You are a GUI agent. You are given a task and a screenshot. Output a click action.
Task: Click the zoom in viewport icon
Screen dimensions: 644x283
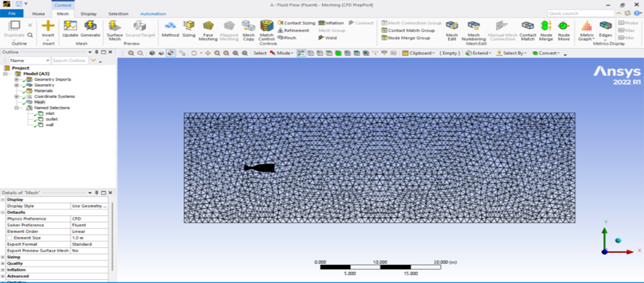click(131, 53)
